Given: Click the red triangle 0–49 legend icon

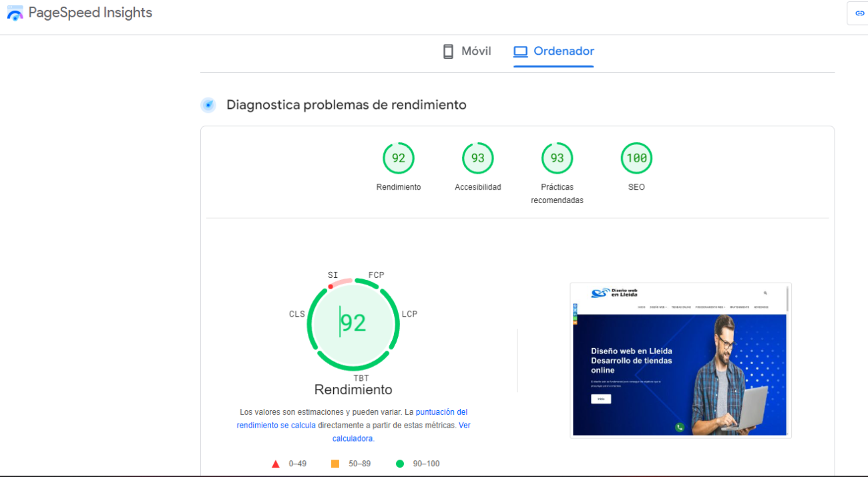Looking at the screenshot, I should point(276,464).
